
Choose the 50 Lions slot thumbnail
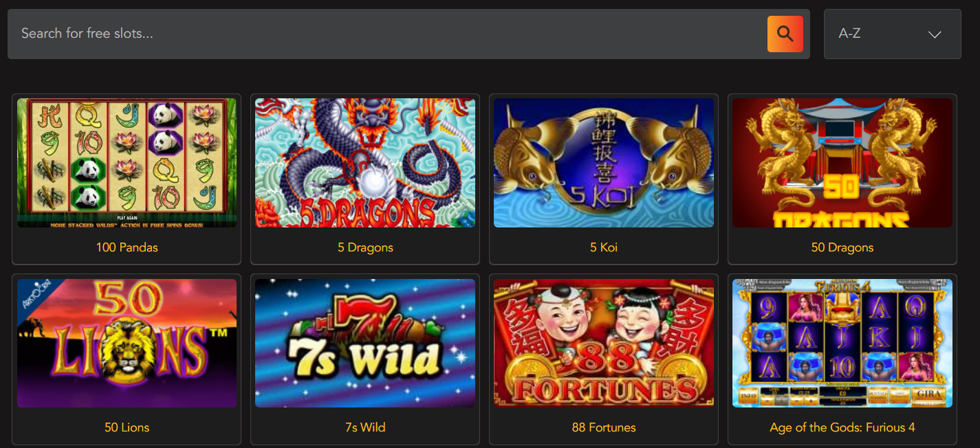[127, 343]
